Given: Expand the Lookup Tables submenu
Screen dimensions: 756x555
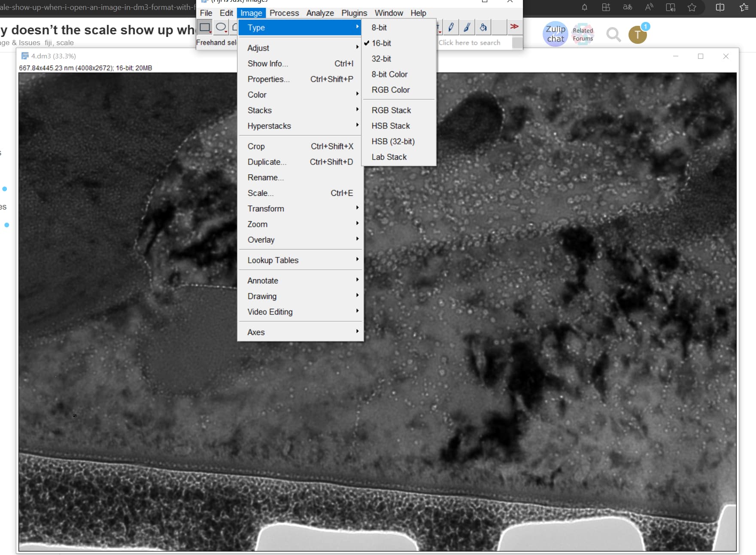Looking at the screenshot, I should pos(272,260).
